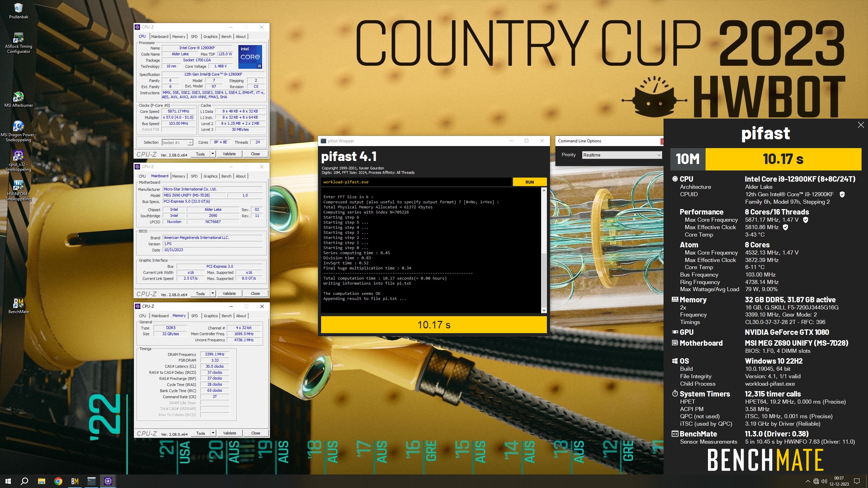
Task: Expand Tools arrow in Memory window
Action: 213,433
